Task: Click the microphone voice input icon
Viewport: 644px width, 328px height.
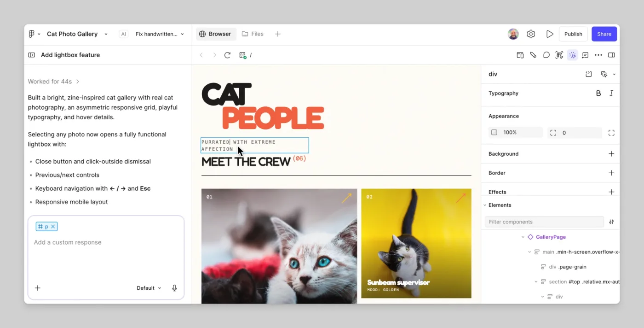Action: click(x=174, y=288)
